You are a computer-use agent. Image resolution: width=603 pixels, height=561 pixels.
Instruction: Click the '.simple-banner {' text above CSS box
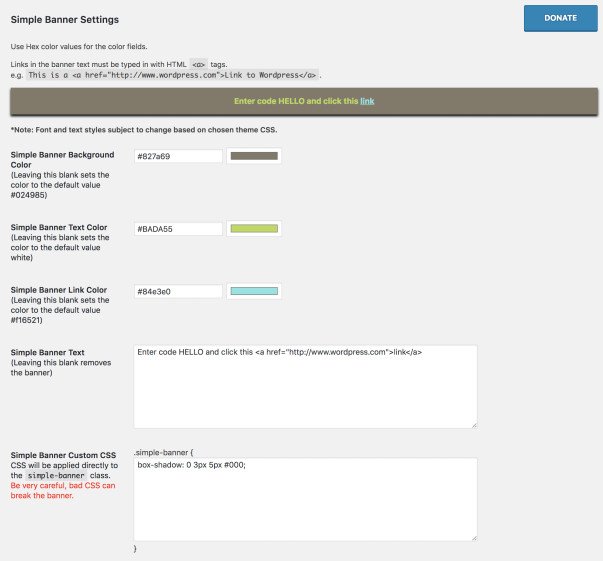164,453
